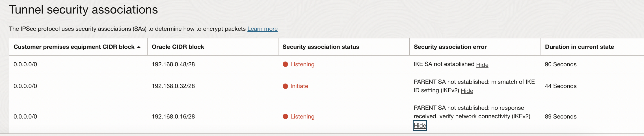Select the 192.168.0.16/28 Oracle CIDR cell

(x=173, y=117)
